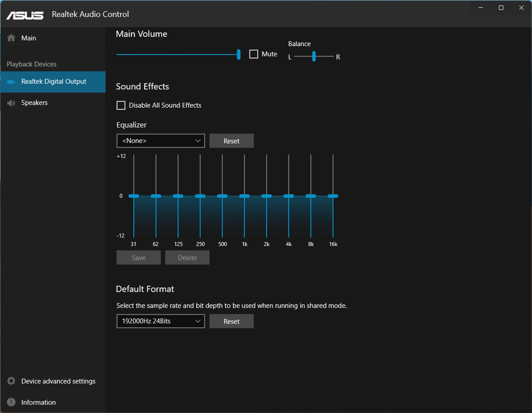This screenshot has height=413, width=532.
Task: Maximize the Realtek Audio Control window
Action: pyautogui.click(x=501, y=8)
